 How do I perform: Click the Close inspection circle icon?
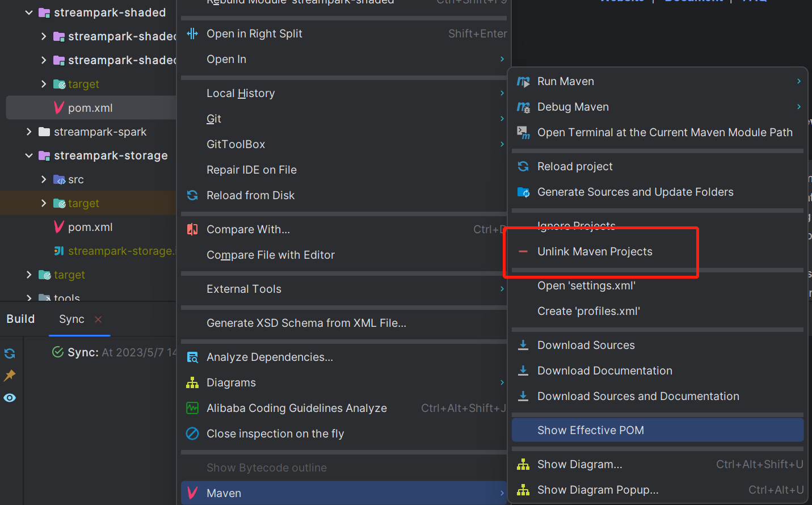[192, 434]
